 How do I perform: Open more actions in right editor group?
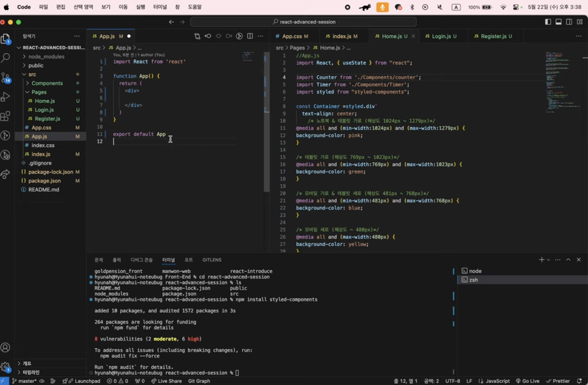point(579,36)
